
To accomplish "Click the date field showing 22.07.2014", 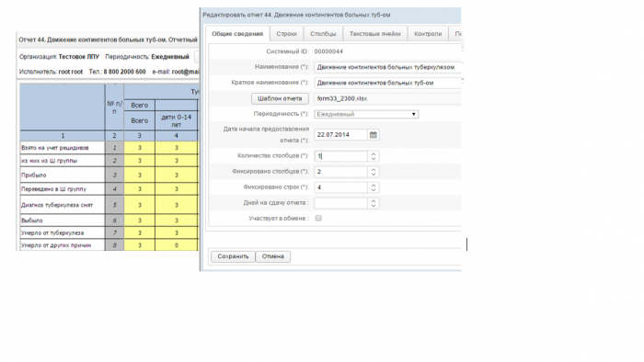I will pyautogui.click(x=340, y=134).
